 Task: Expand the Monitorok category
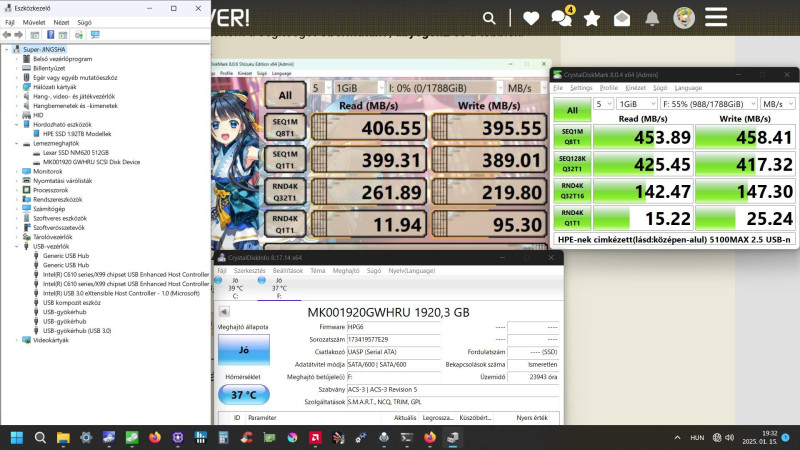click(16, 171)
